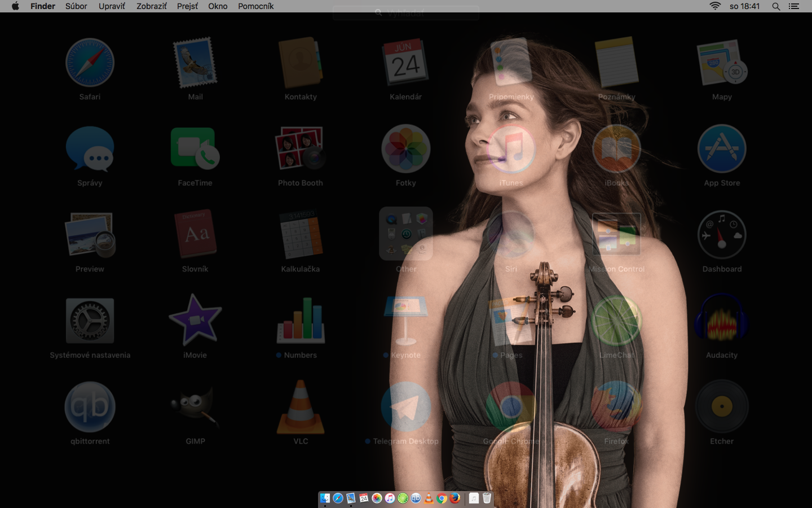Click Firefox icon in the Dock
This screenshot has width=812, height=508.
(x=454, y=498)
